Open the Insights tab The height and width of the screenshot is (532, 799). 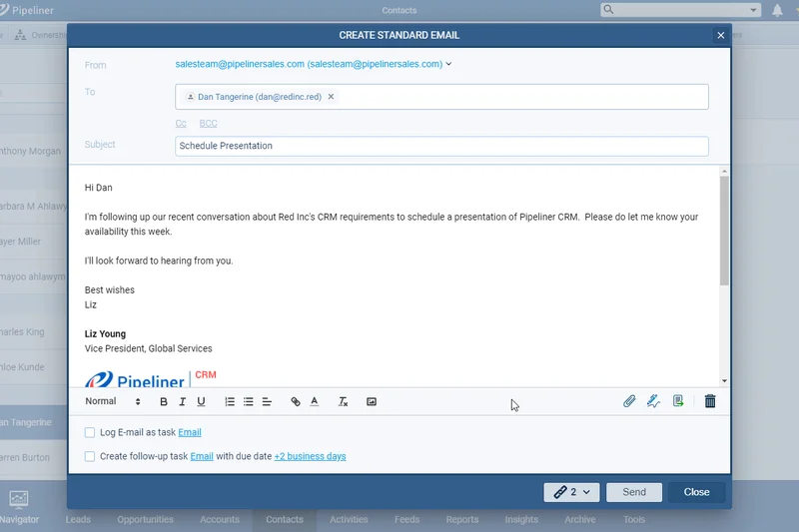(521, 519)
